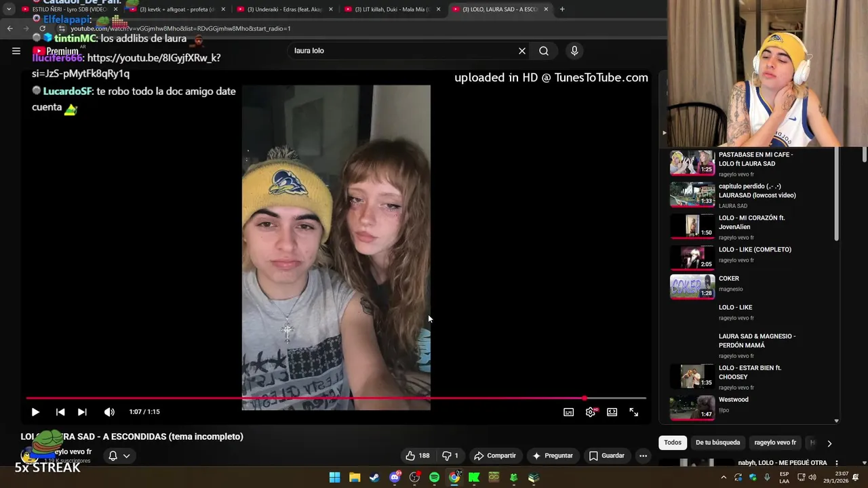Expand subscription notification dropdown arrow
The height and width of the screenshot is (488, 868).
coord(126,456)
